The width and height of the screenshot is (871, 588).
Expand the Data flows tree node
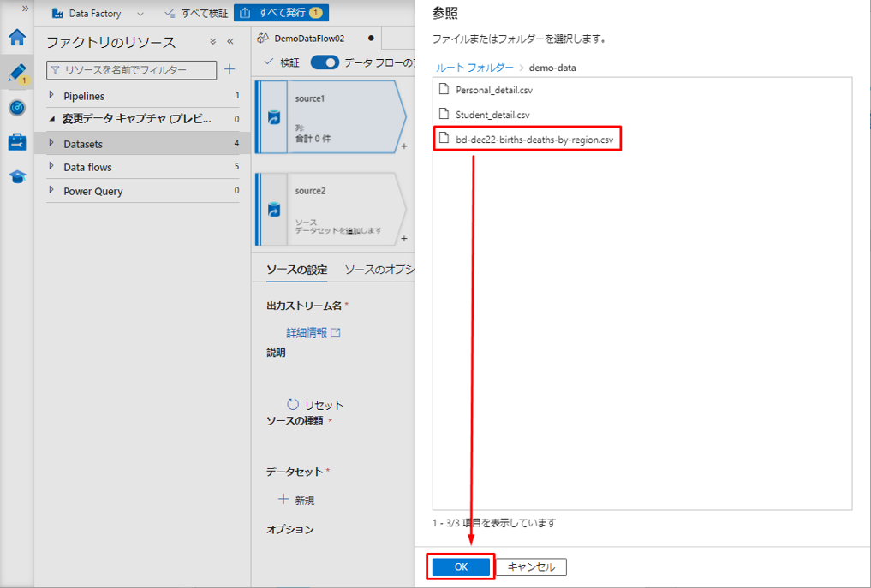(51, 167)
